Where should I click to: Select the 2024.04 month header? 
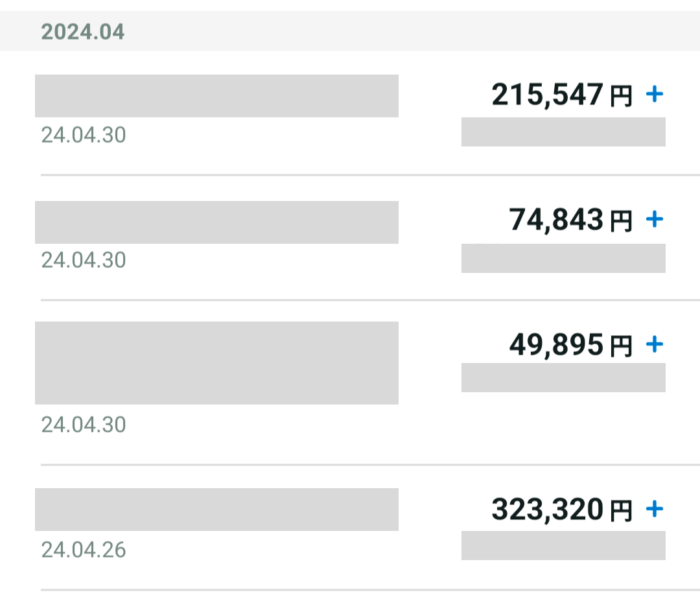pyautogui.click(x=82, y=32)
